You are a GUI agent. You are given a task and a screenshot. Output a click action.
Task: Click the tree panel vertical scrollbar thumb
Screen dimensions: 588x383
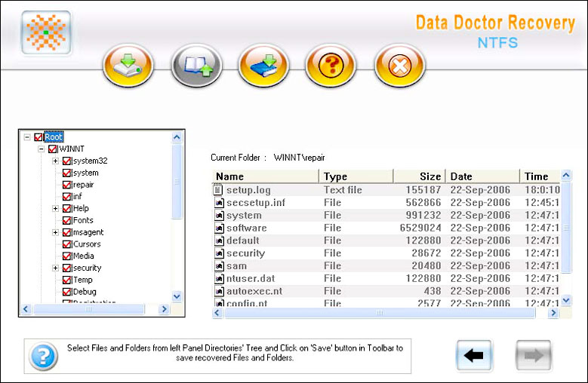point(177,182)
